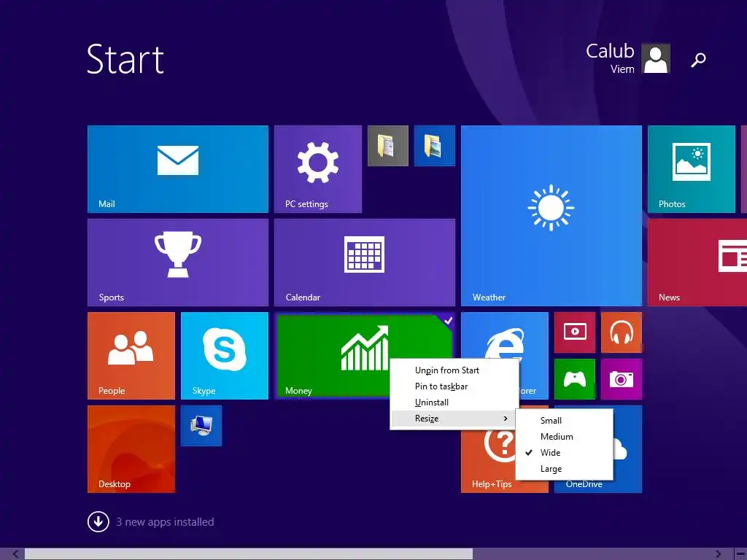Open the red Video tile
Screen dimensions: 747x560
(575, 332)
